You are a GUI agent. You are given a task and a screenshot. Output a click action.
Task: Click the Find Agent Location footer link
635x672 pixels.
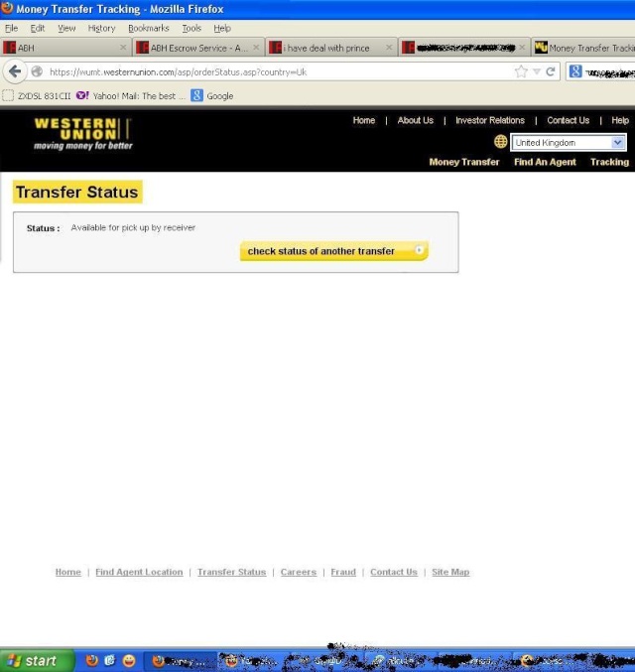(x=139, y=572)
